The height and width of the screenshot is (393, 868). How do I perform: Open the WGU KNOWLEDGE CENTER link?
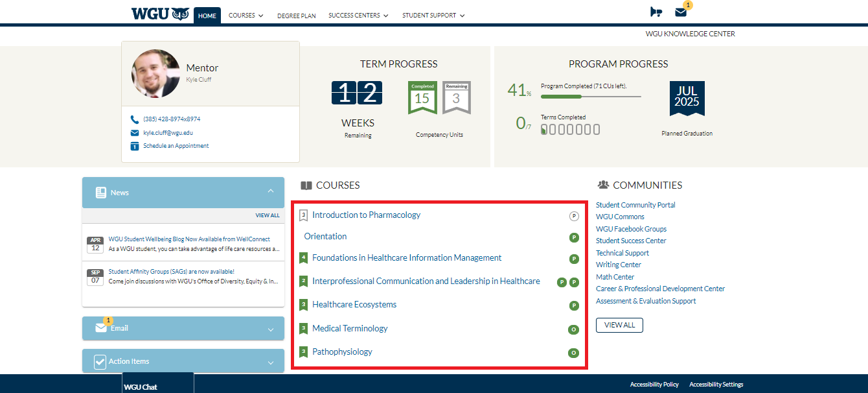[691, 34]
